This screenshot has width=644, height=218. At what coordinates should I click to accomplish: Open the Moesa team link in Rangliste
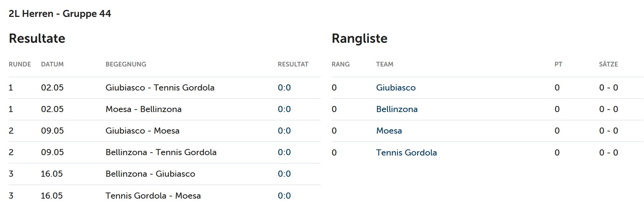[389, 131]
